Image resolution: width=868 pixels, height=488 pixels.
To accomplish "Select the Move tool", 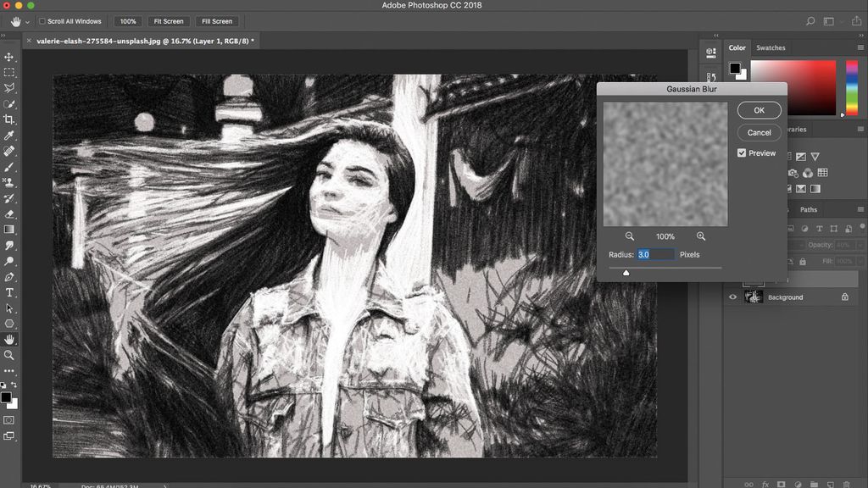I will (x=9, y=58).
